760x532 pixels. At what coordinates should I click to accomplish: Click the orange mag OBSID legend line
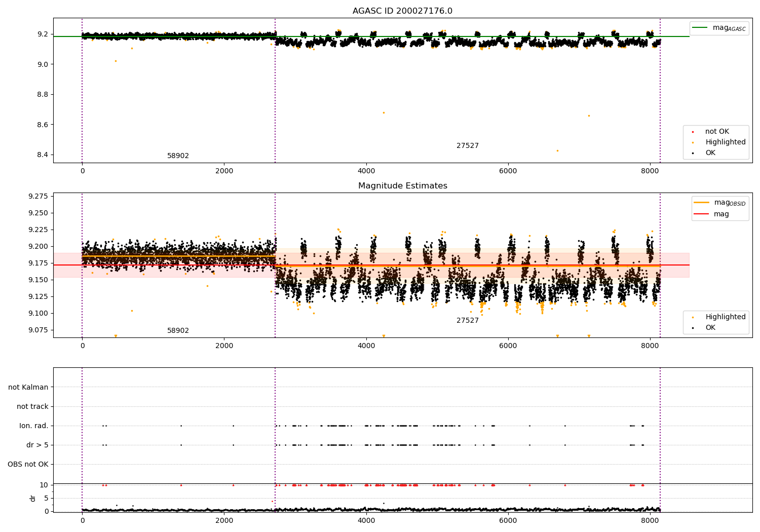coord(701,202)
